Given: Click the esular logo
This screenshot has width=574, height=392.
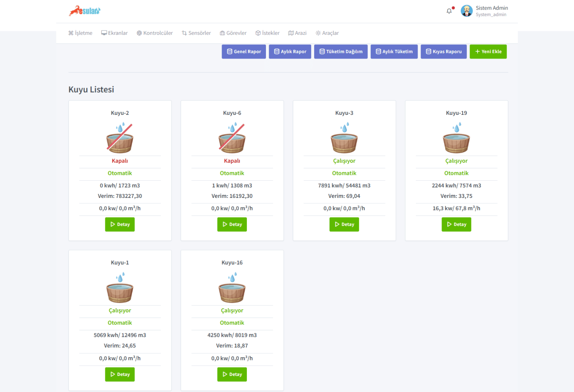Looking at the screenshot, I should pos(85,11).
